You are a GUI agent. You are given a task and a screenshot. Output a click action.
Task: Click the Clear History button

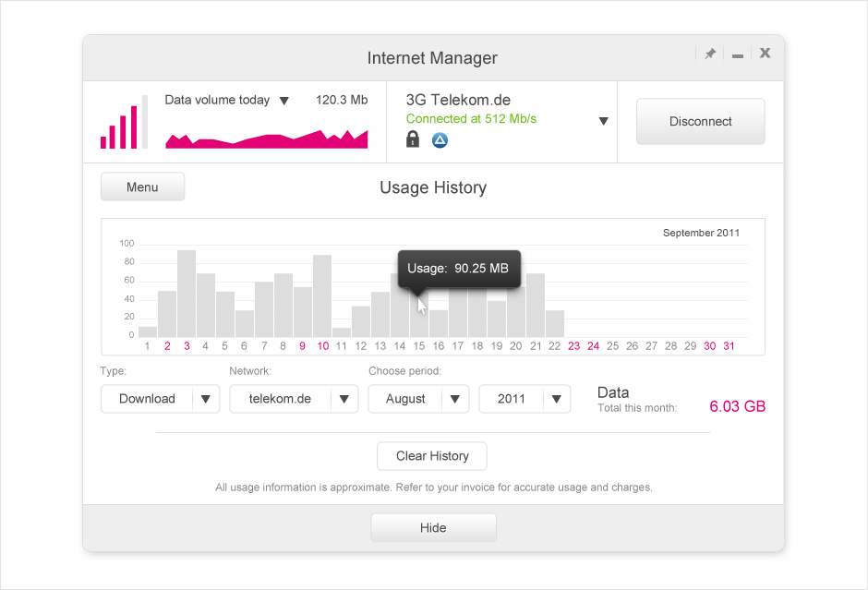pyautogui.click(x=432, y=456)
